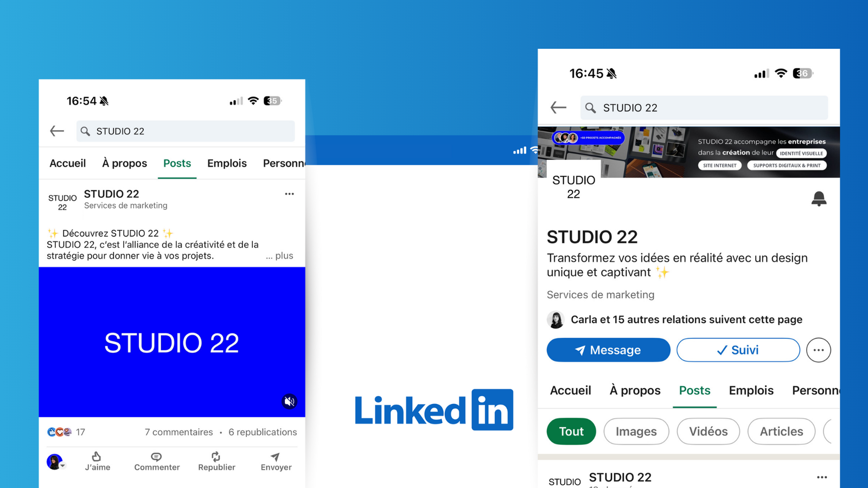Open the circular more-options button beside Suivi
Screen dimensions: 868x488
819,350
